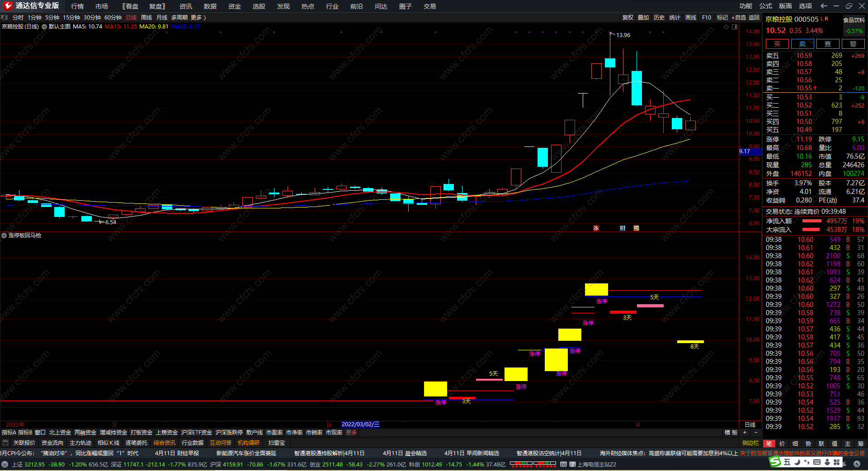This screenshot has width=868, height=471.
Task: Open the 复权 adjustment dropdown
Action: pos(627,17)
